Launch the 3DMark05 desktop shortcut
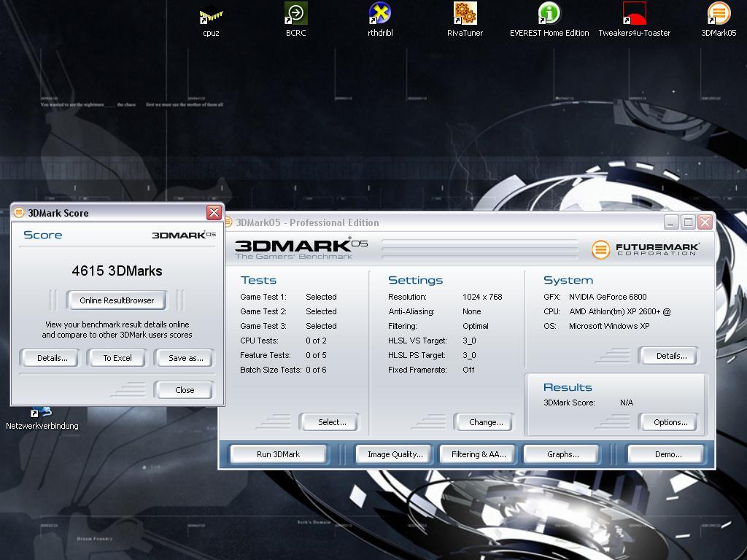Screen dimensions: 747x560 719,19
